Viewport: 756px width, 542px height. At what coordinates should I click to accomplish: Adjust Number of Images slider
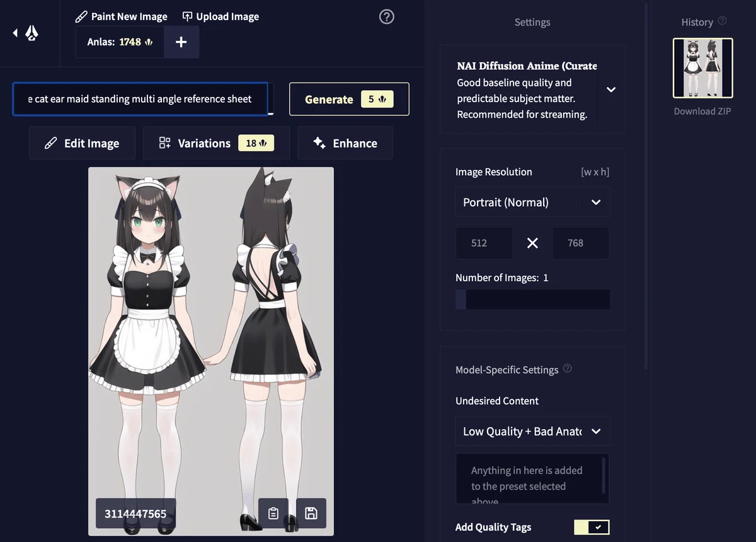click(x=532, y=299)
